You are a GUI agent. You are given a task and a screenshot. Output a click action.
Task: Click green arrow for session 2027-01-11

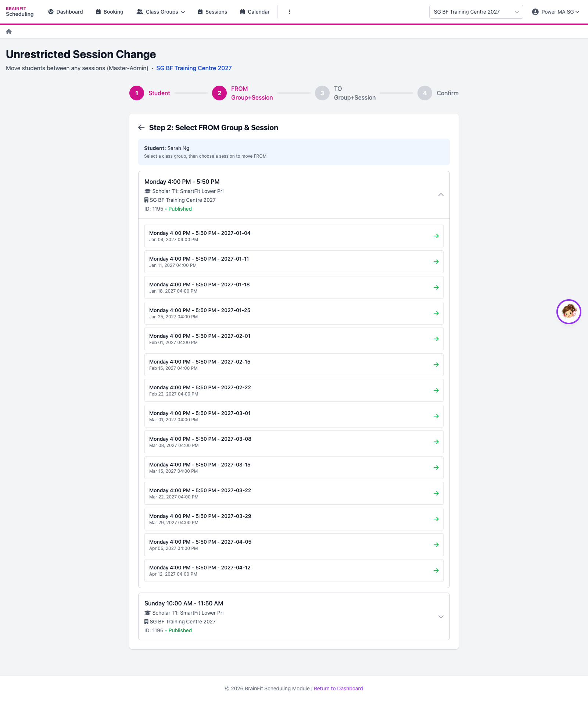(436, 262)
